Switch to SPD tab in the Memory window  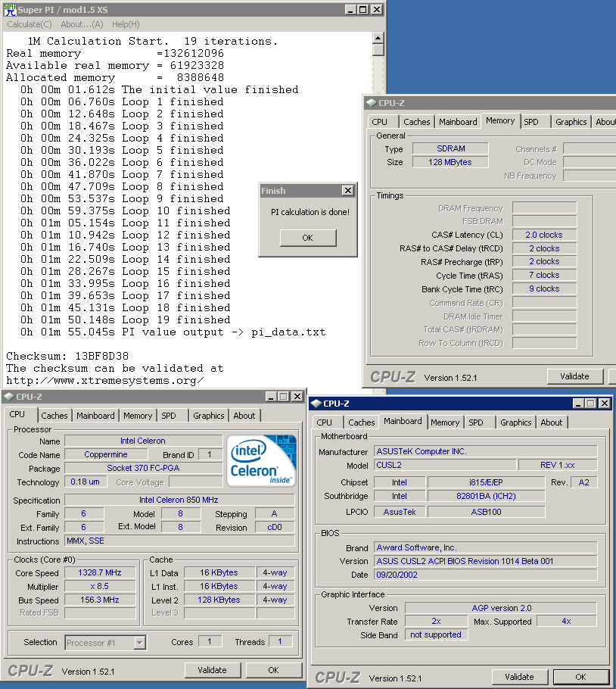click(x=531, y=122)
